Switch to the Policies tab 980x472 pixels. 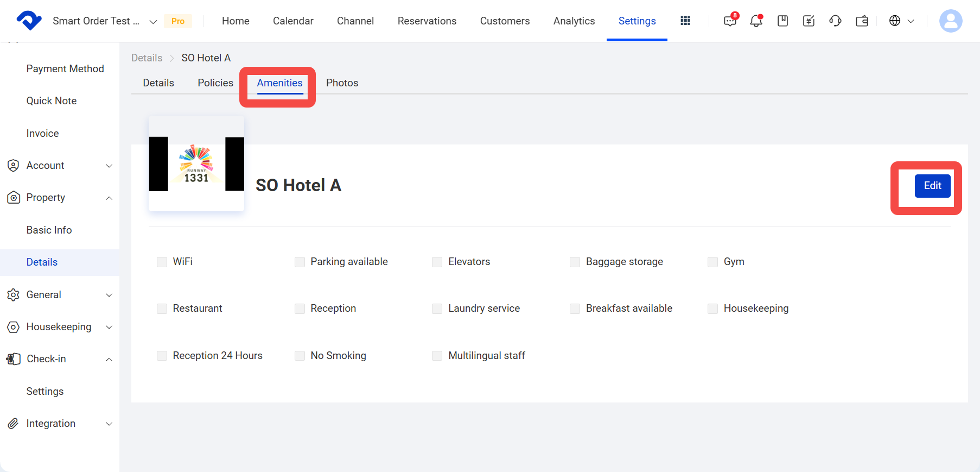click(x=215, y=83)
